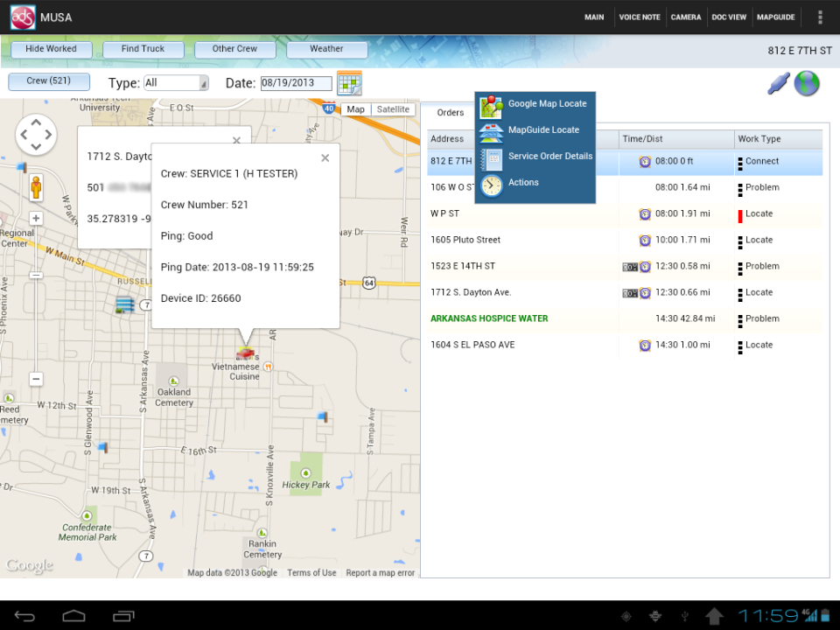This screenshot has width=840, height=630.
Task: Open the Terms of Use link
Action: point(311,572)
